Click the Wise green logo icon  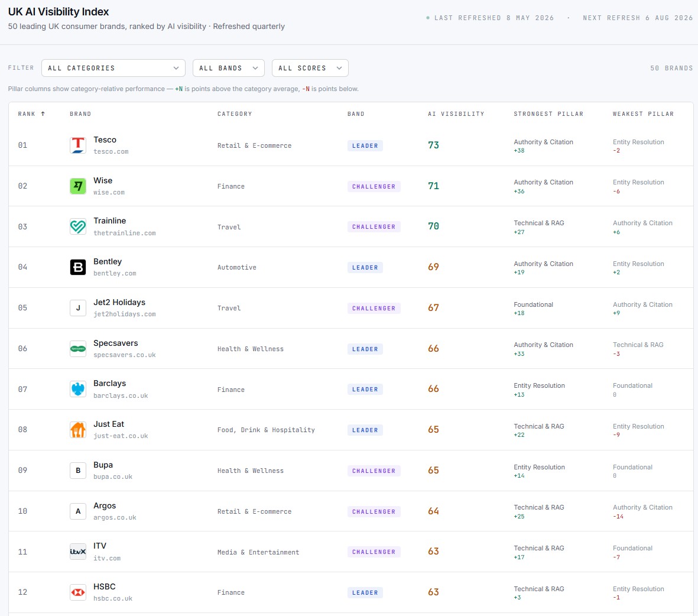point(78,186)
